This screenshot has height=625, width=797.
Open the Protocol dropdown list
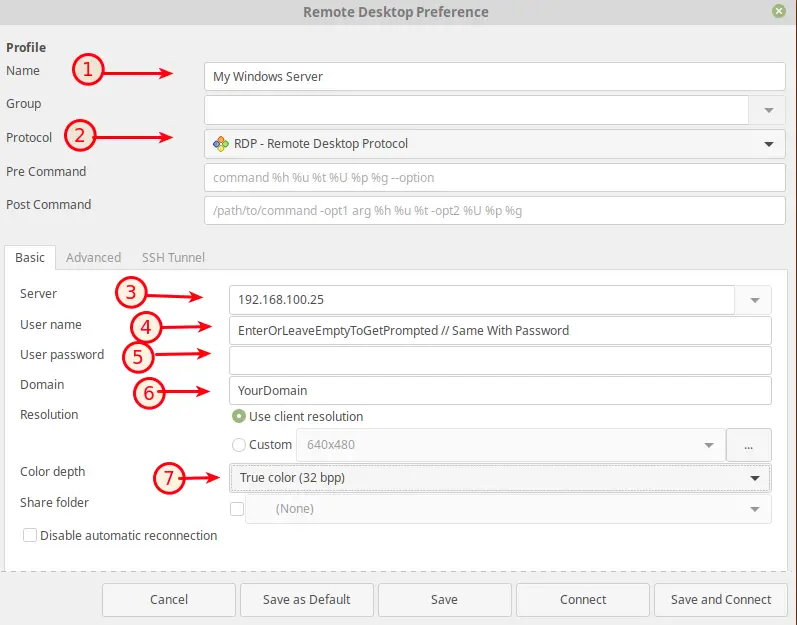495,144
